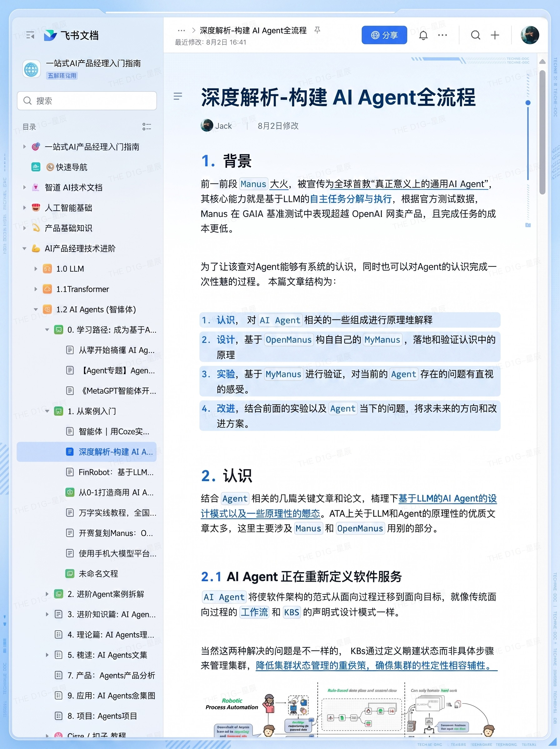Click the 1.0 LLM orange folder icon
The width and height of the screenshot is (560, 749).
click(47, 269)
